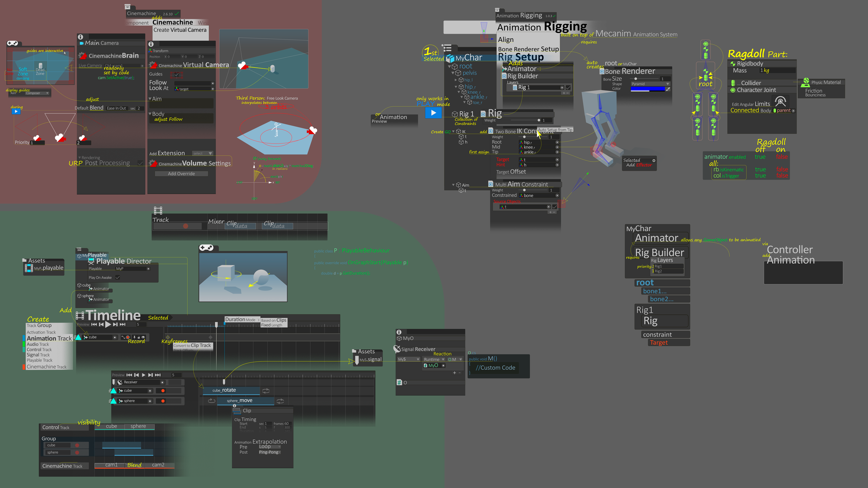Toggle the Play On Awake checkbox
Screen dimensions: 868x488
click(117, 278)
